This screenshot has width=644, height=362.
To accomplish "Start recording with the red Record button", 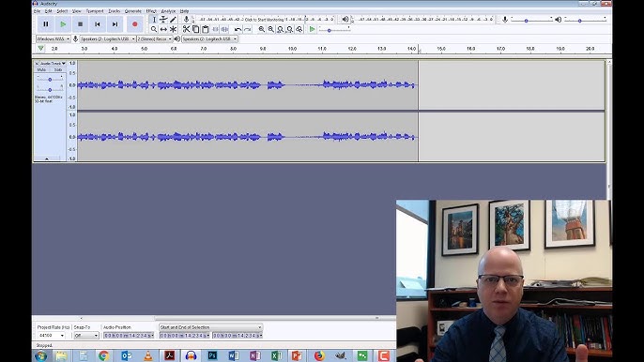I will 135,24.
